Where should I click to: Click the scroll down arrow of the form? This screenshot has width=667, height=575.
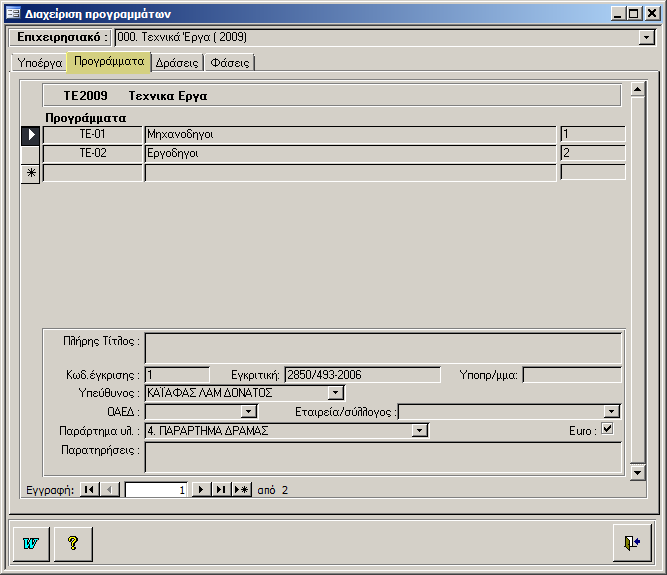point(637,471)
